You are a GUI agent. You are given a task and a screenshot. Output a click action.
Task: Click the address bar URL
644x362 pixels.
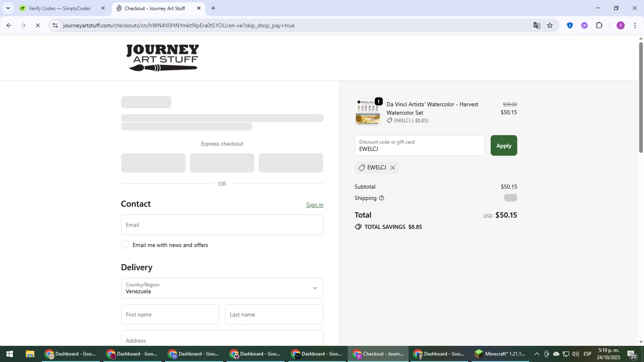(x=179, y=26)
